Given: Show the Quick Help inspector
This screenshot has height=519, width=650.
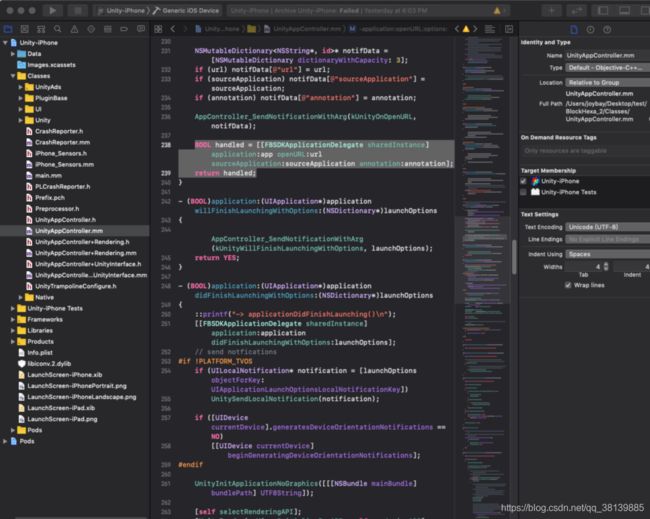Looking at the screenshot, I should click(607, 29).
